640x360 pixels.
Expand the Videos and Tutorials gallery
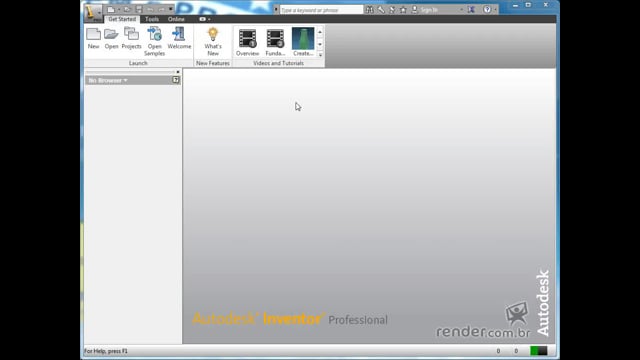(320, 55)
